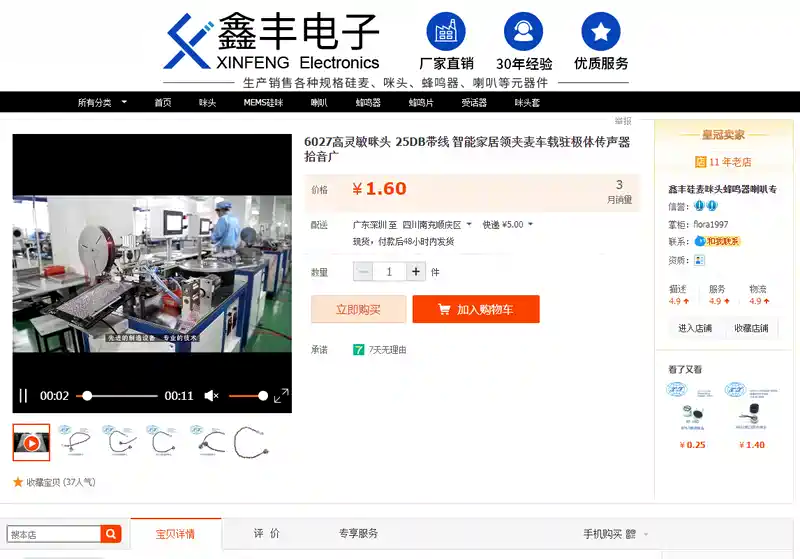Click the seller qualification badge icon

[x=699, y=261]
